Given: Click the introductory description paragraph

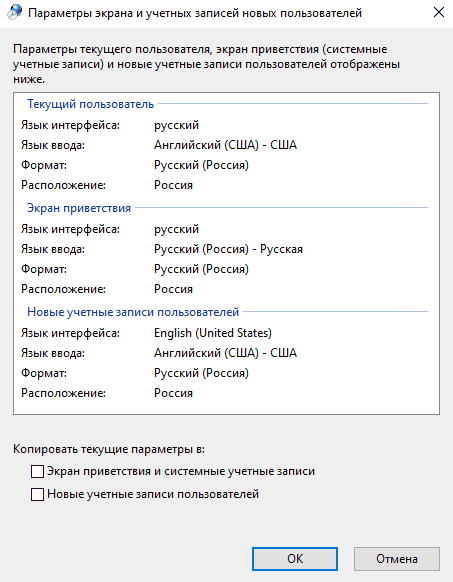Looking at the screenshot, I should click(206, 64).
